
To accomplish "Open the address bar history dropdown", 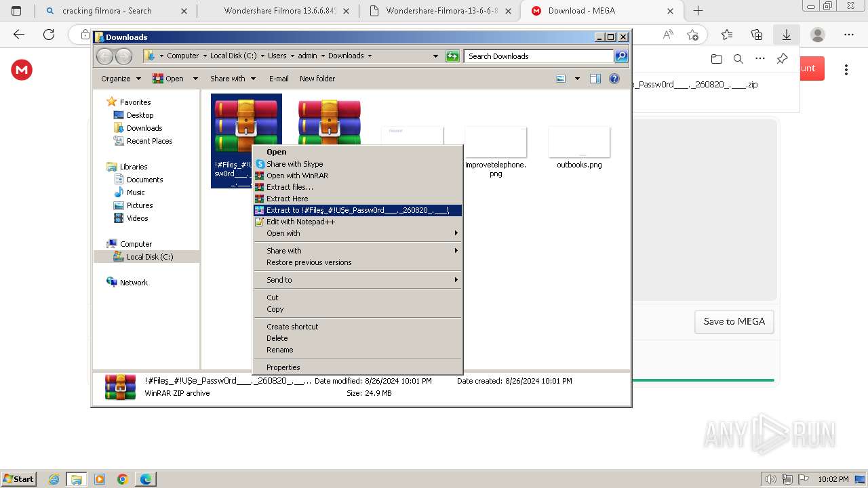I will click(x=435, y=56).
